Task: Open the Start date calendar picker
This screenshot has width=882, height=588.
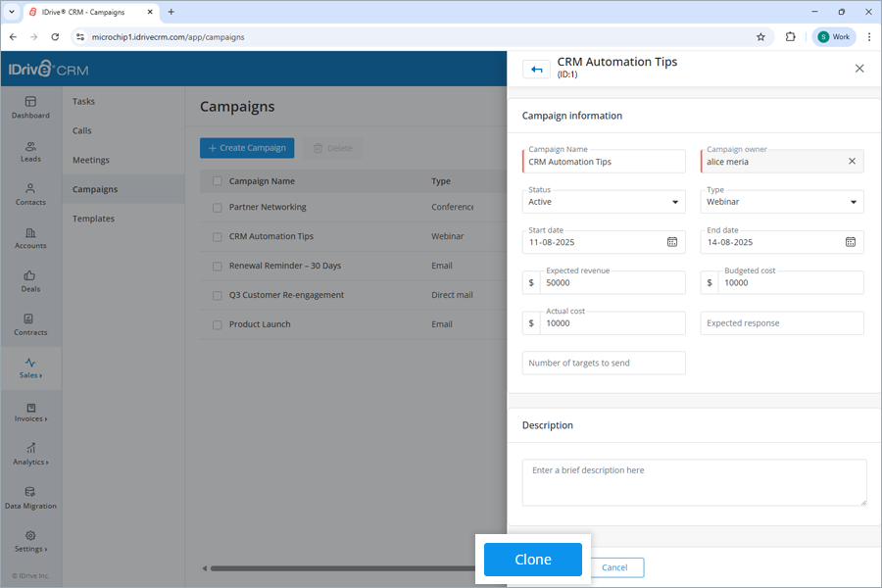Action: 671,242
